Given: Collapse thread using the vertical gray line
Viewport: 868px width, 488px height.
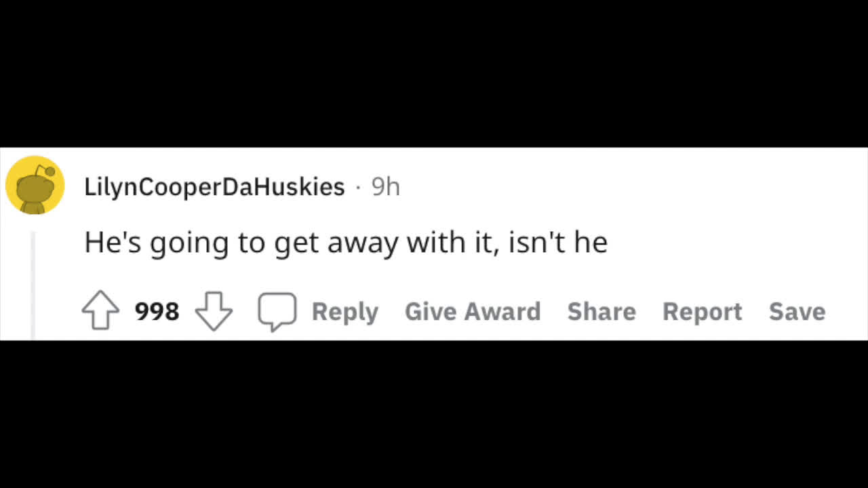Looking at the screenshot, I should (33, 285).
